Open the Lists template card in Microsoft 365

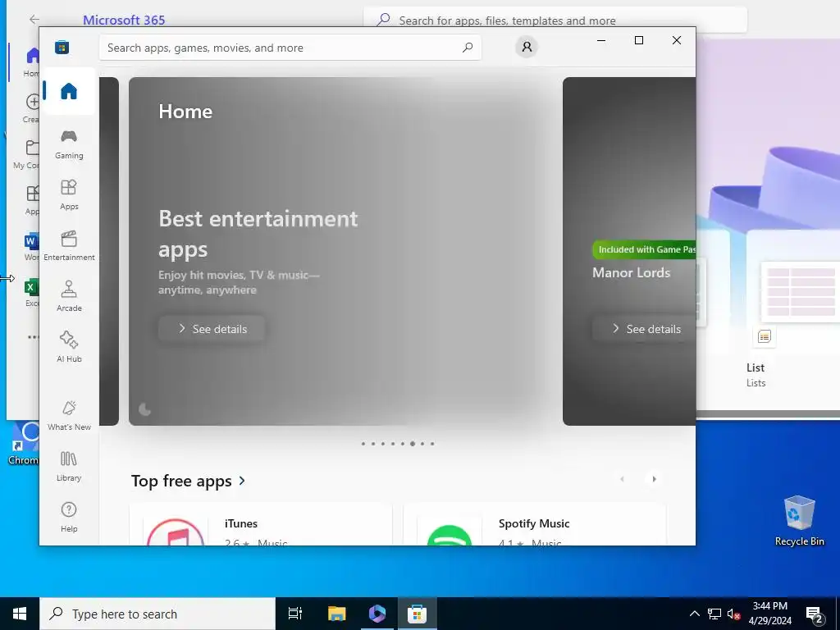[x=793, y=311]
